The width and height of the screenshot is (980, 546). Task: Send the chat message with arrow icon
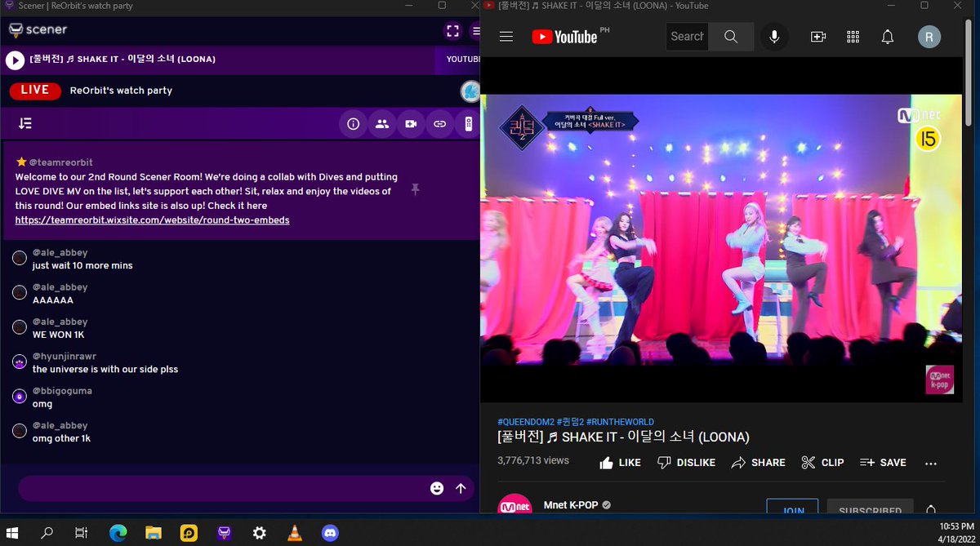[x=461, y=488]
